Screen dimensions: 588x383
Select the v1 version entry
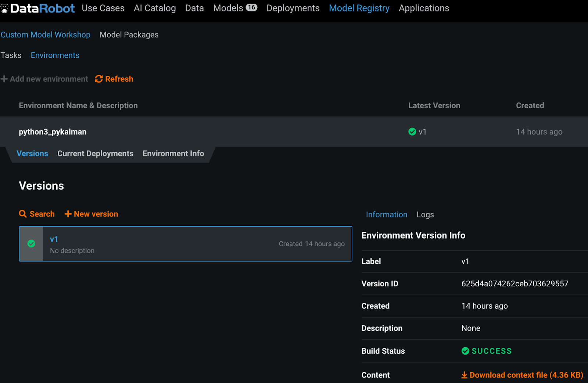186,244
